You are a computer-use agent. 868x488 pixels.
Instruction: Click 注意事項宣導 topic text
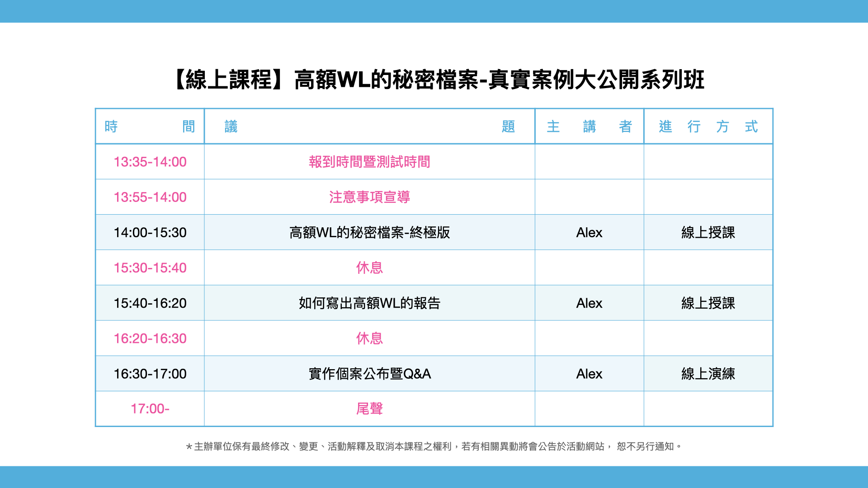pyautogui.click(x=369, y=197)
